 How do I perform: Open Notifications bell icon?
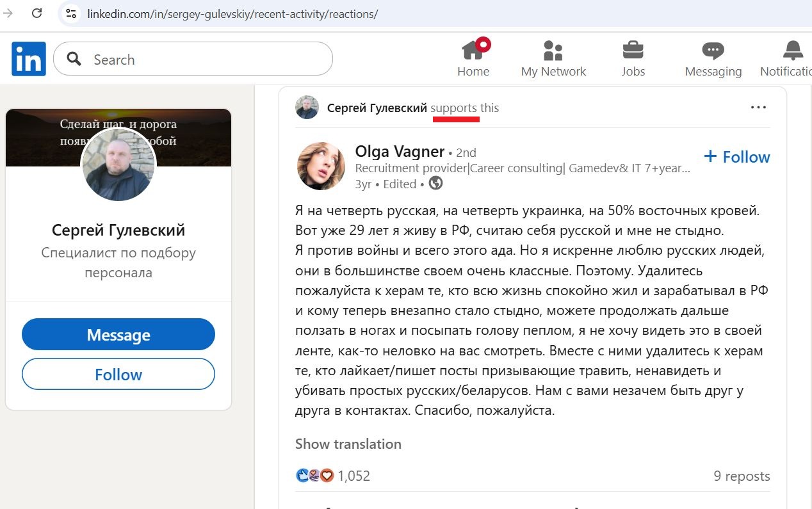(x=793, y=51)
